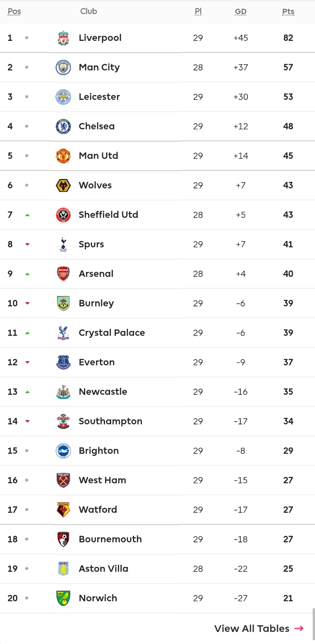315x644 pixels.
Task: Click the Arsenal club crest
Action: click(x=63, y=274)
